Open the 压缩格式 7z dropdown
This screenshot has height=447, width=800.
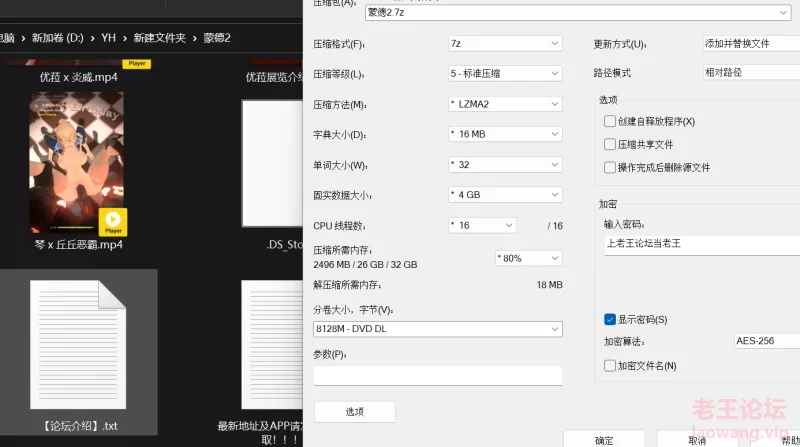(504, 44)
